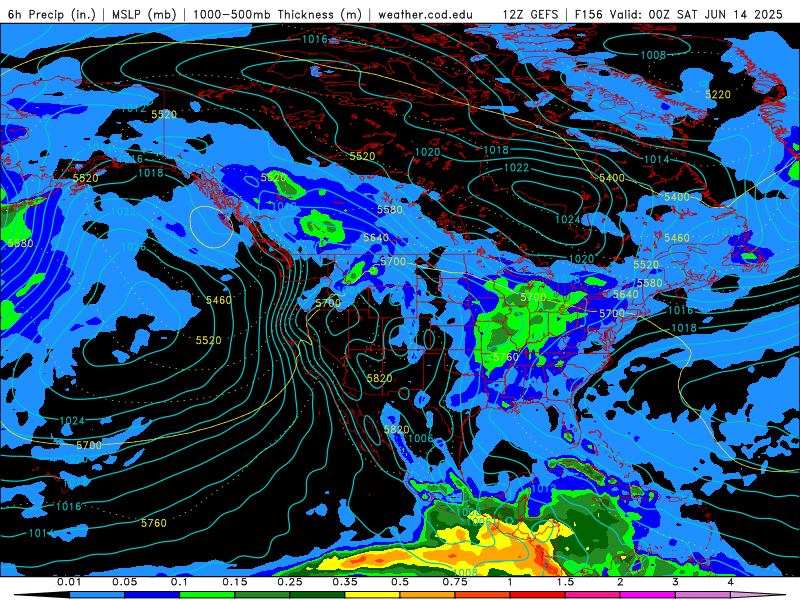Screen dimensions: 800x600
Task: Click the 5640 thickness label near New England
Action: pyautogui.click(x=625, y=294)
